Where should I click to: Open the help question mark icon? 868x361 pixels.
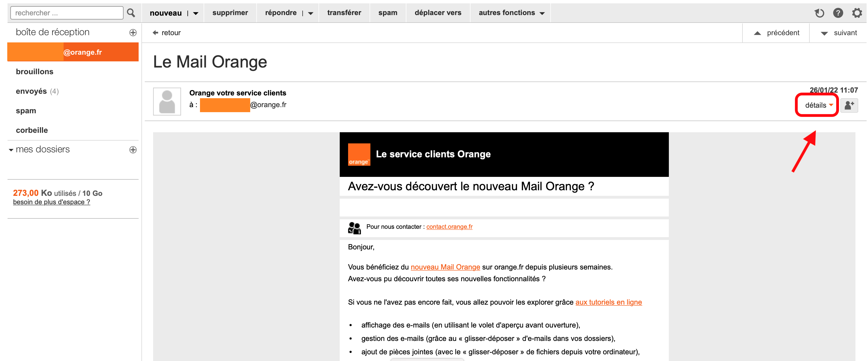(838, 13)
